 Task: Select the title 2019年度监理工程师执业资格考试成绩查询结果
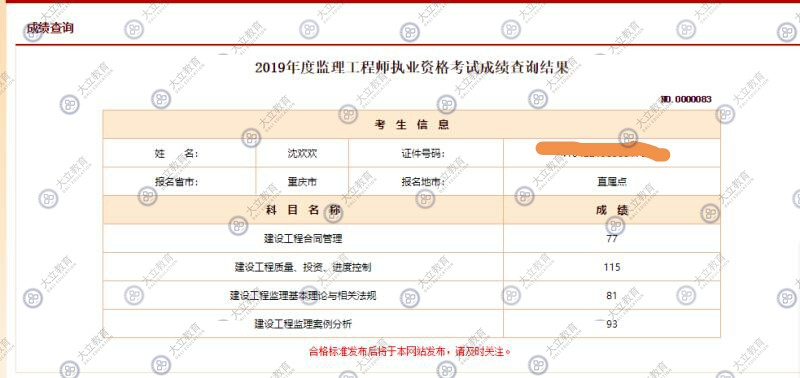(411, 68)
